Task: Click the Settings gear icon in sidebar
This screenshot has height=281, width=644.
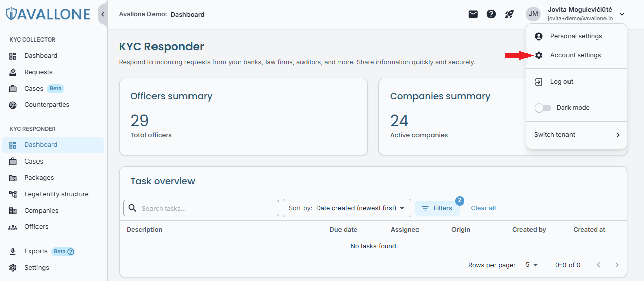Action: tap(13, 268)
